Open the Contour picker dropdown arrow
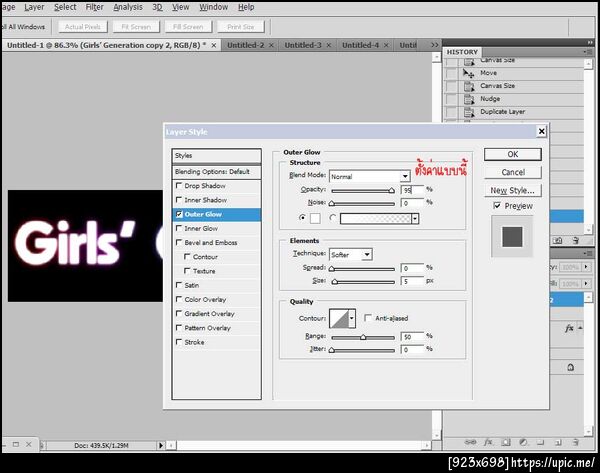 pyautogui.click(x=352, y=318)
